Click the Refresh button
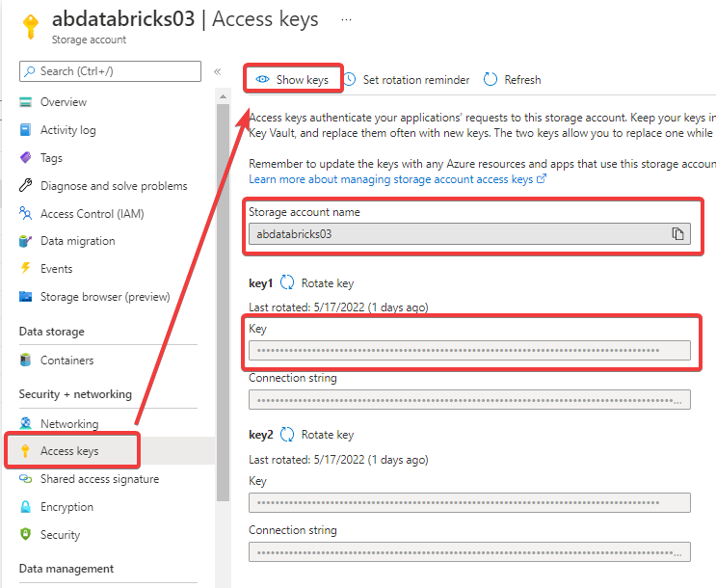The width and height of the screenshot is (716, 588). (x=512, y=79)
